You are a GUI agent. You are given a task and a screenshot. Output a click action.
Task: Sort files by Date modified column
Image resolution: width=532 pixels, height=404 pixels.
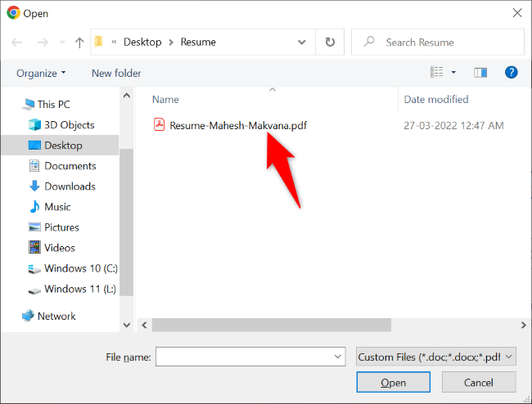(x=436, y=100)
